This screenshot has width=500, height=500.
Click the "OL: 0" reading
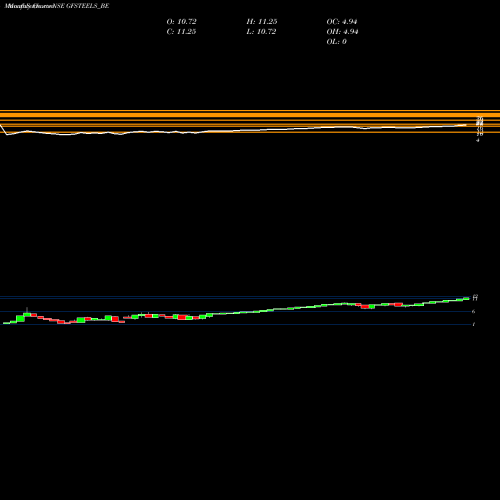336,42
